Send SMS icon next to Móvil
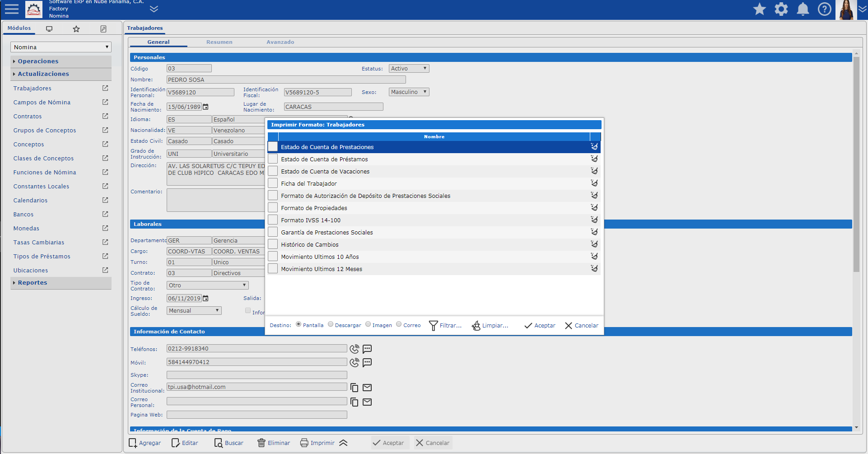 [x=367, y=362]
